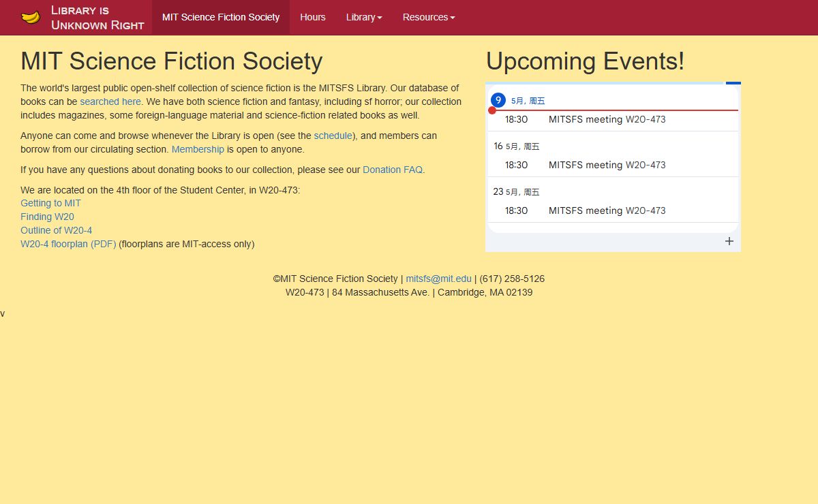Click the plus icon under the calendar
Image resolution: width=818 pixels, height=504 pixels.
click(729, 241)
